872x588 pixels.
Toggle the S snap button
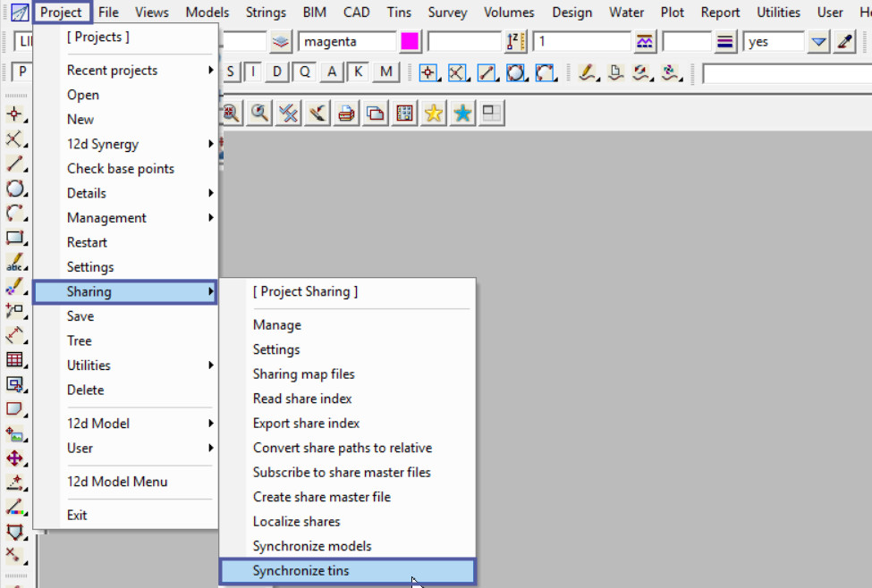click(232, 72)
